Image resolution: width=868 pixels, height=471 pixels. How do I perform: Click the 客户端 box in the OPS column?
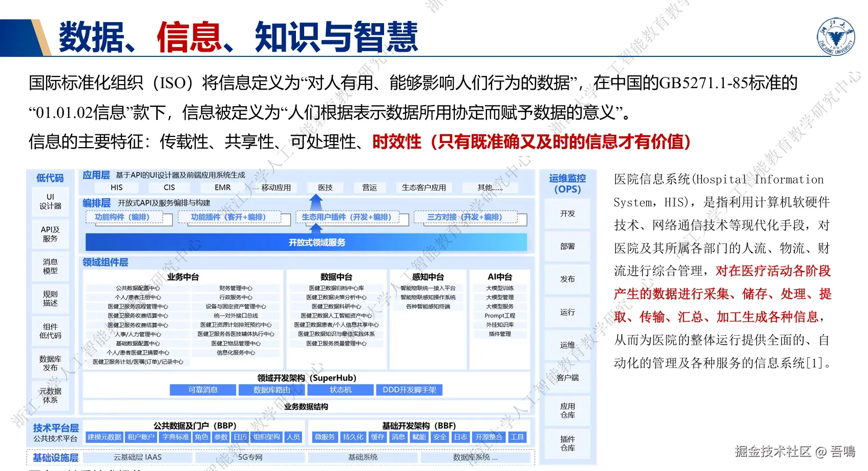click(567, 377)
